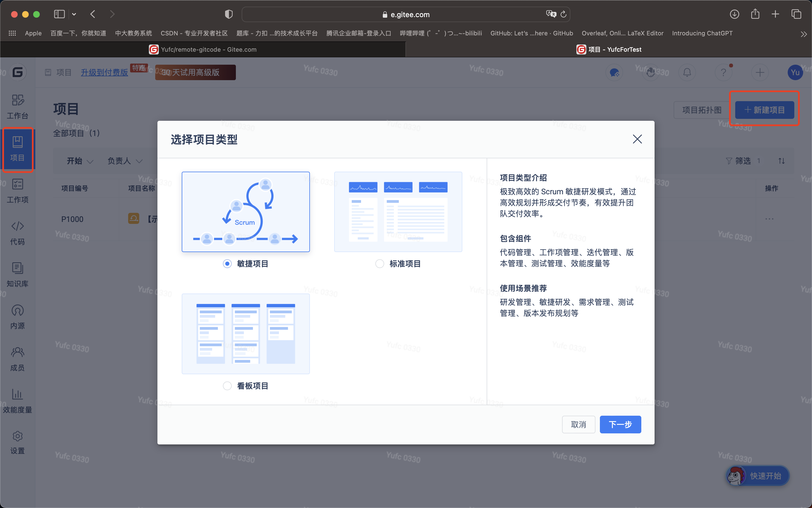Click 取消 to cancel the dialog
The width and height of the screenshot is (812, 508).
pyautogui.click(x=578, y=424)
